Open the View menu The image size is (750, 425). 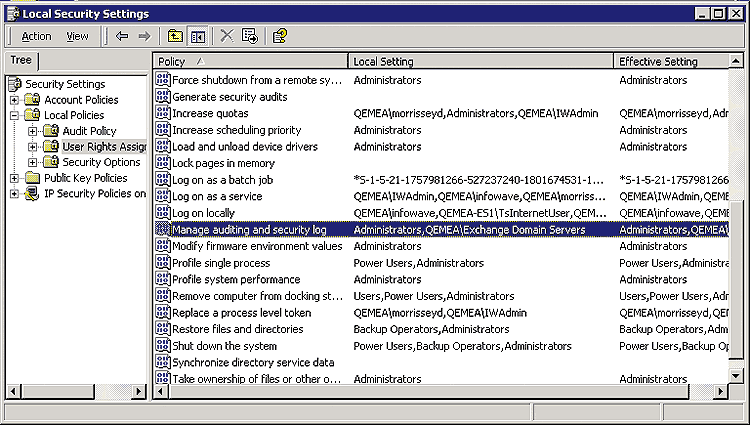pos(77,36)
